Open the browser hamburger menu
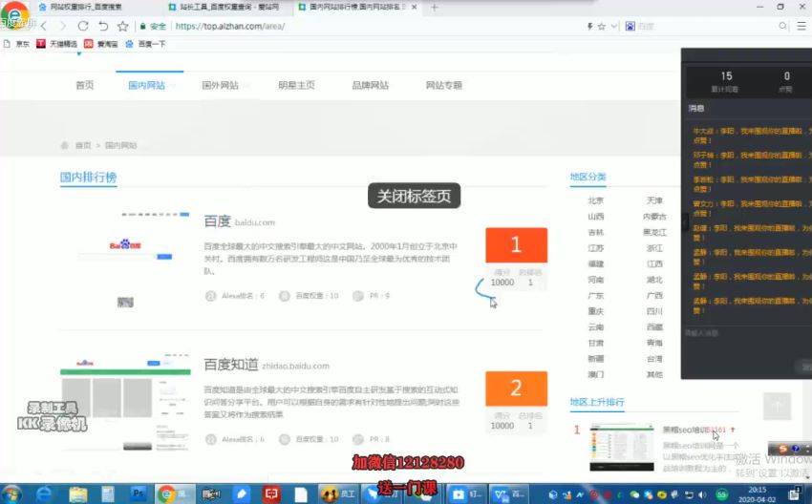Screen dimensions: 812x504 [x=801, y=26]
